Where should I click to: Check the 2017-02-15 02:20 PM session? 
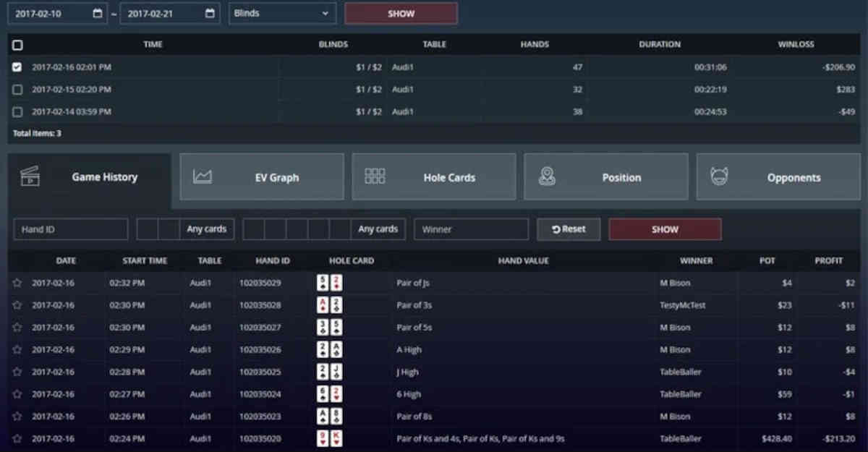pos(17,90)
